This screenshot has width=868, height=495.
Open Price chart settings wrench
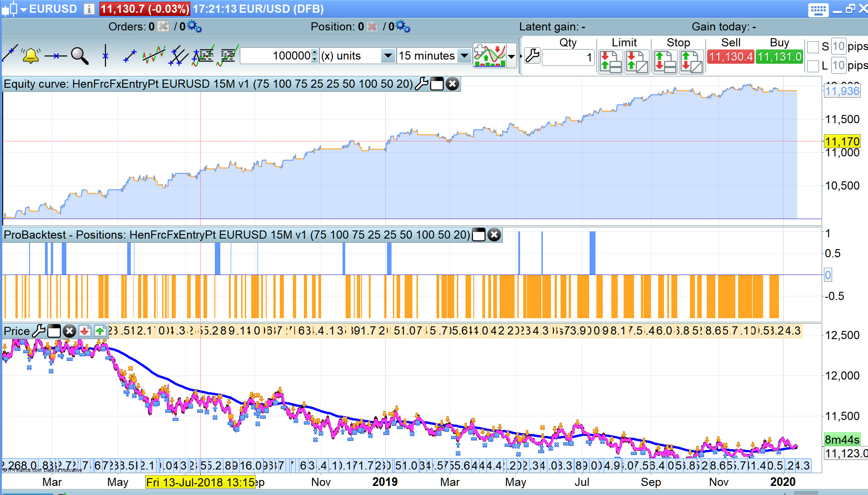39,331
